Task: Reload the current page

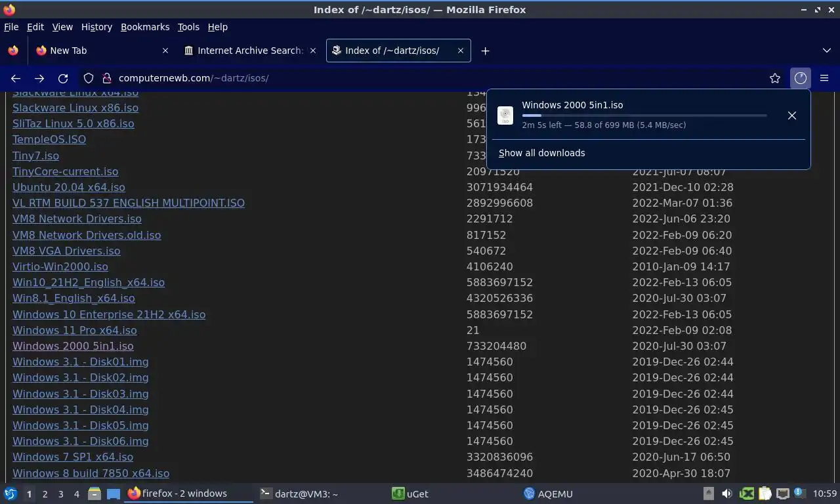Action: 63,78
